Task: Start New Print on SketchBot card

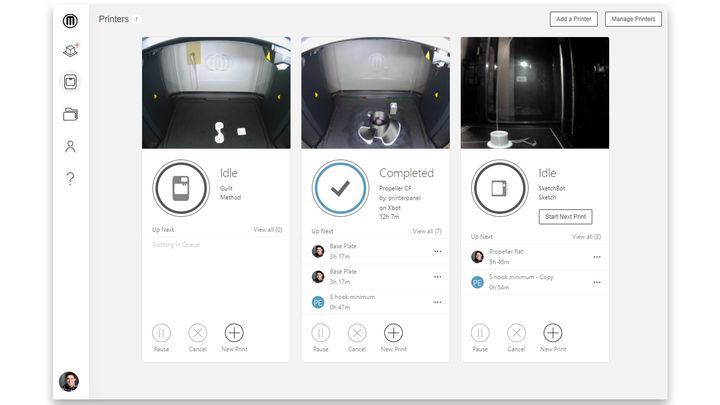Action: 552,333
